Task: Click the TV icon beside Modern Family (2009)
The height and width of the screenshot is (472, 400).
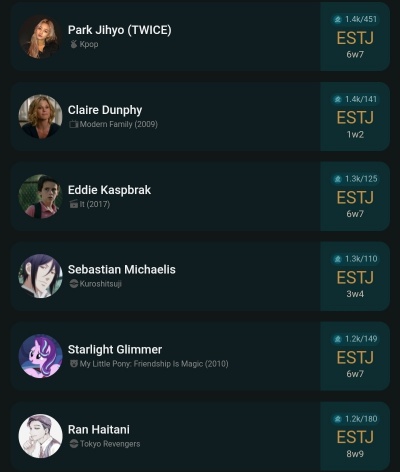Action: tap(73, 124)
